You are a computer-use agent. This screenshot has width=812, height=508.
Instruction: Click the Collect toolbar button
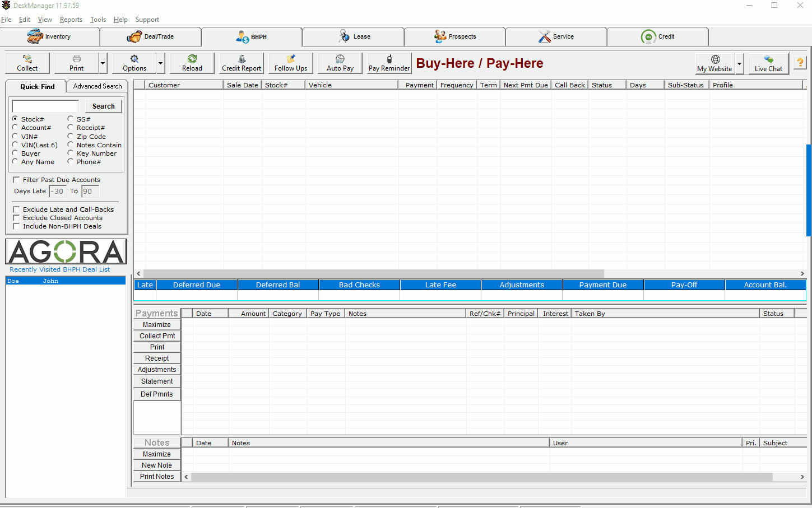click(27, 63)
